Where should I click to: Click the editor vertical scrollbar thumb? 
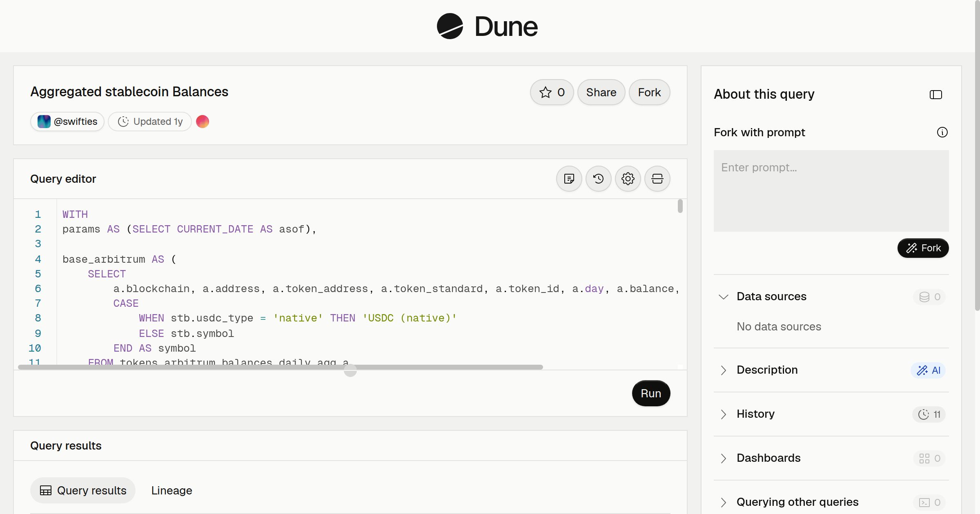pyautogui.click(x=680, y=206)
